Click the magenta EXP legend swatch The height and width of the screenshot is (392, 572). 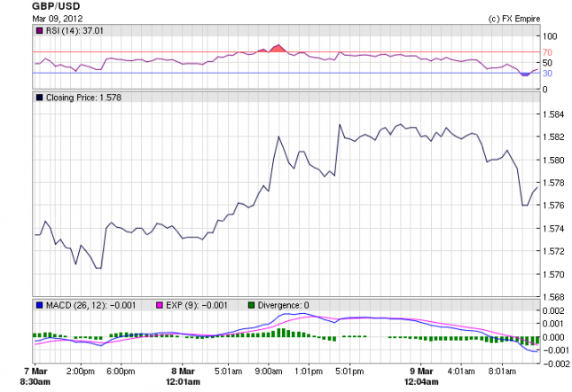[x=160, y=305]
